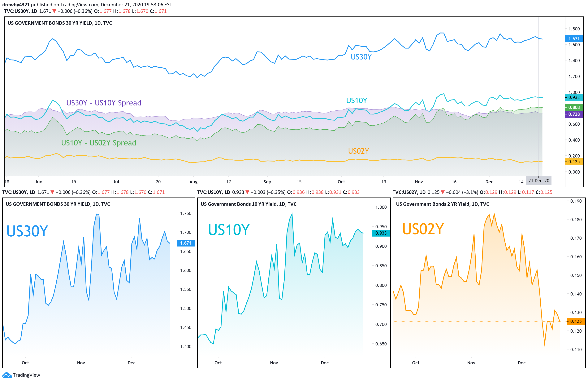This screenshot has width=588, height=382.
Task: Click the large US30Y text in bottom-left panel
Action: 27,231
